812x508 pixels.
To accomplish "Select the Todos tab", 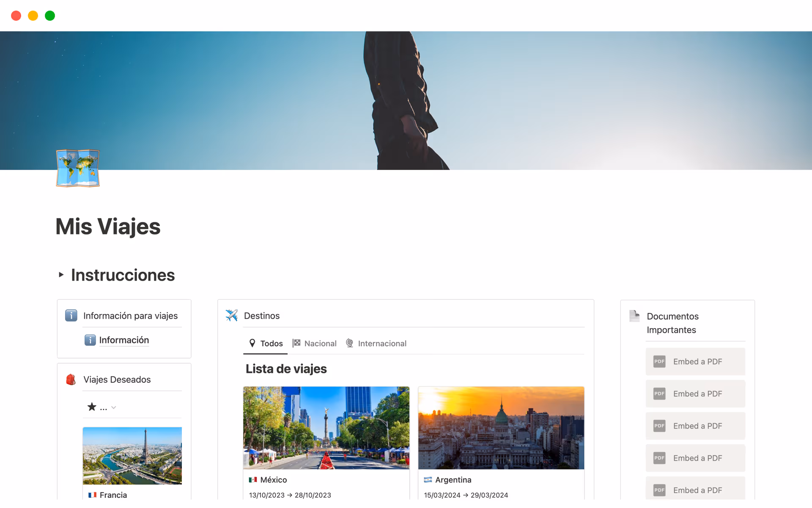I will coord(266,343).
